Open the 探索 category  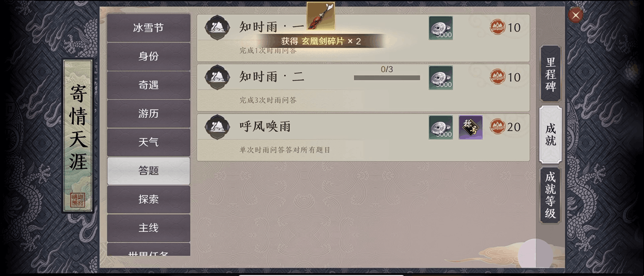pyautogui.click(x=149, y=200)
